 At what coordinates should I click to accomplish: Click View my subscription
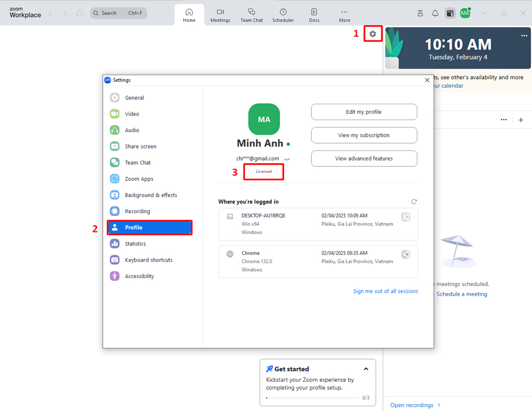click(x=364, y=135)
